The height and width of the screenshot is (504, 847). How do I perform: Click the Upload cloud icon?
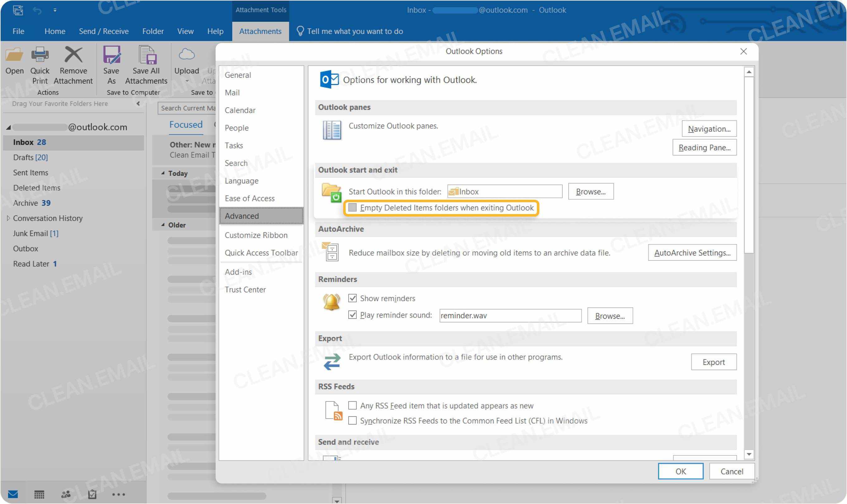point(186,54)
